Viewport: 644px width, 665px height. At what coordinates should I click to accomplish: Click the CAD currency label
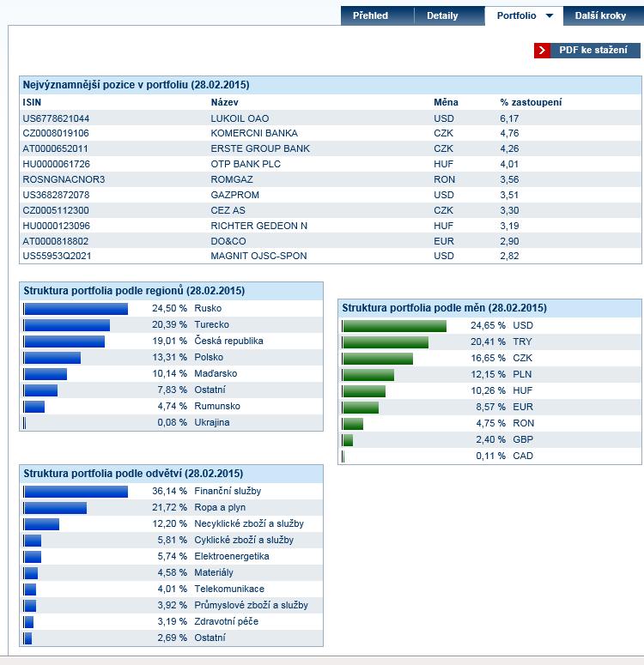(523, 456)
